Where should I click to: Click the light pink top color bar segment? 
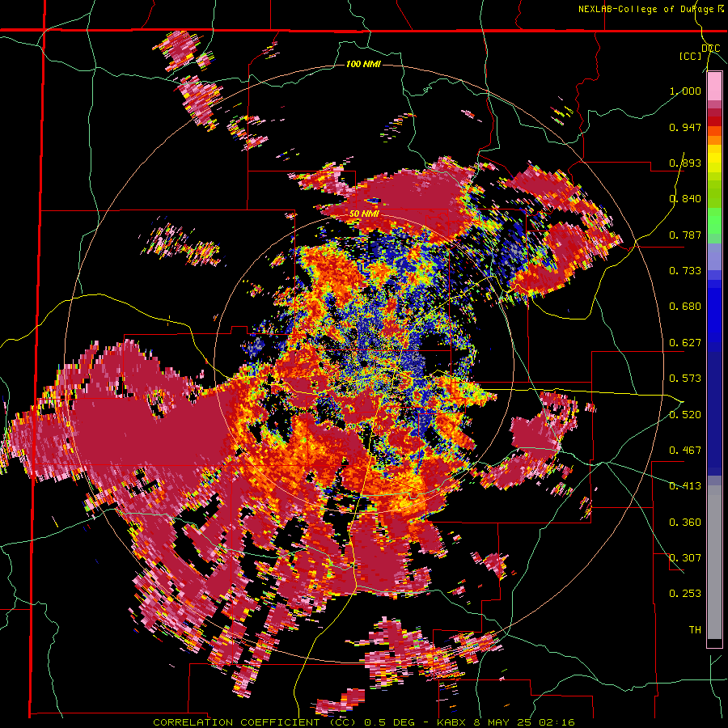[x=714, y=86]
